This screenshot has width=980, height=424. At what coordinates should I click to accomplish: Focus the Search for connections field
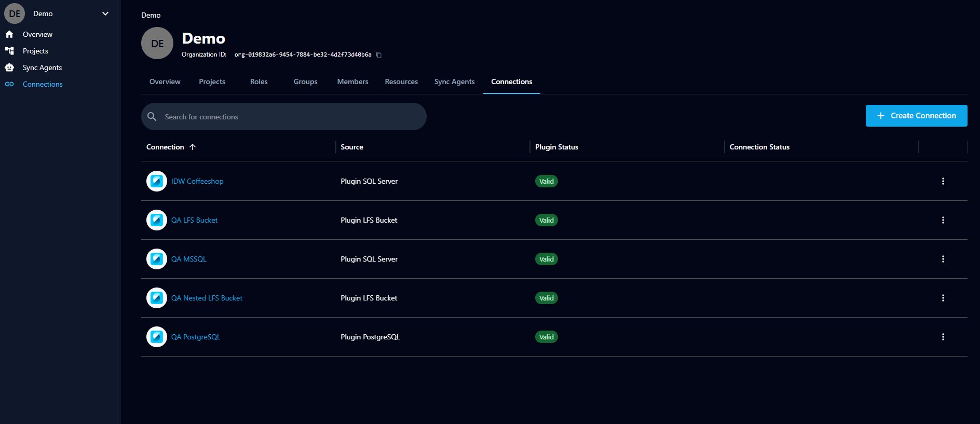[284, 116]
